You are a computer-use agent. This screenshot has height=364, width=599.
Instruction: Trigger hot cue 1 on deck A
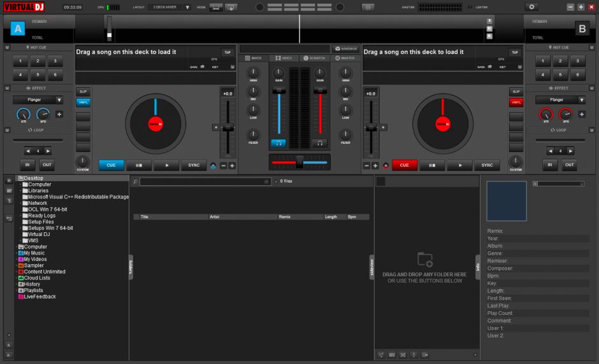tap(20, 61)
